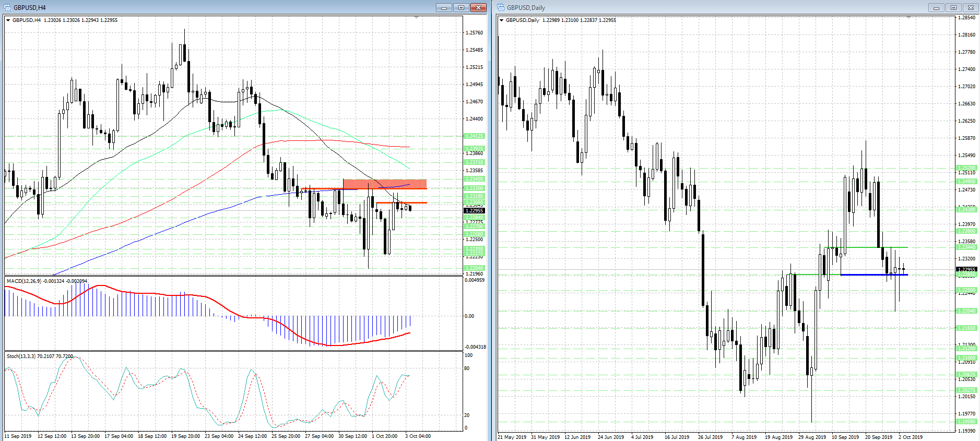Click the green 1.23450 level label on H4
The width and height of the screenshot is (980, 441).
(x=474, y=179)
